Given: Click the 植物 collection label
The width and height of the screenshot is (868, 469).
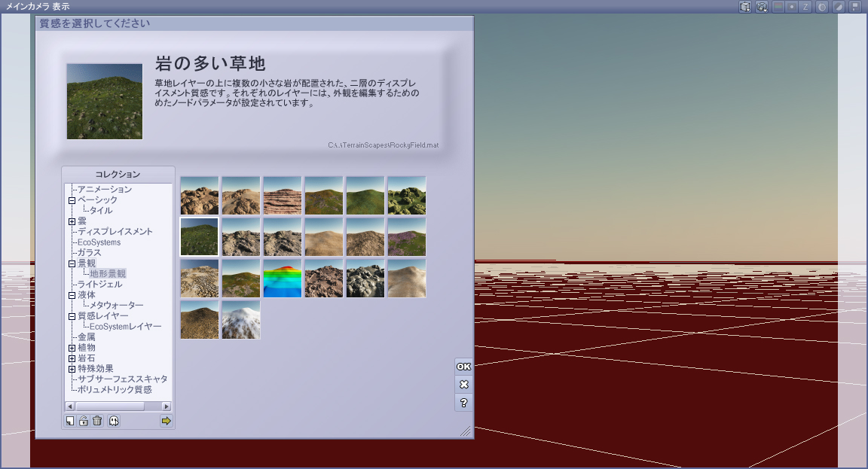Looking at the screenshot, I should click(x=87, y=347).
